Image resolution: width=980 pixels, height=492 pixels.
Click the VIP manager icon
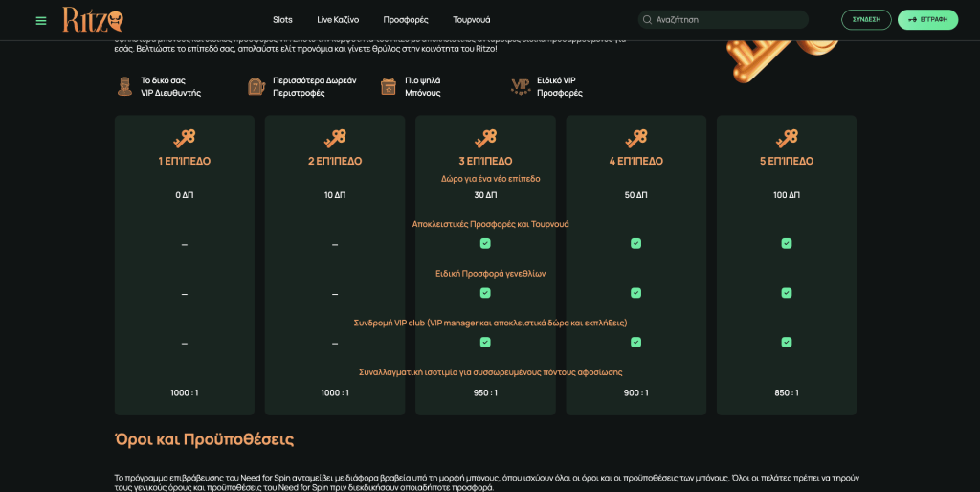(x=123, y=87)
